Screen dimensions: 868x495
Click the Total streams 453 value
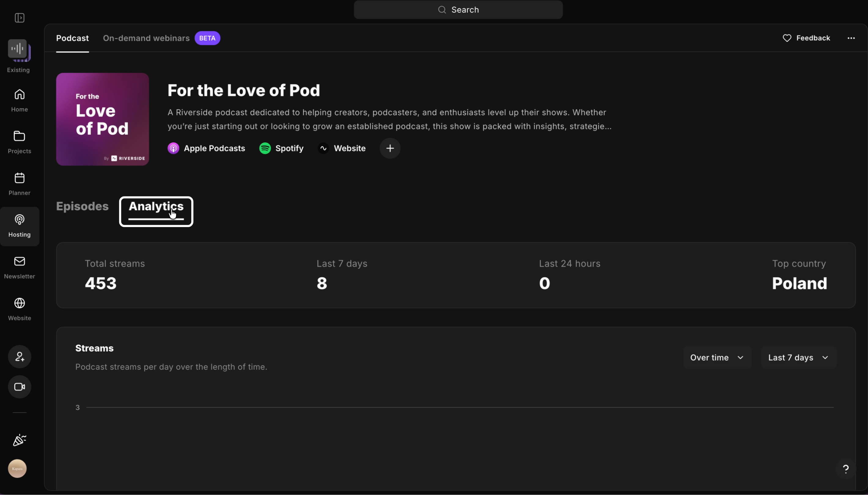click(x=101, y=284)
